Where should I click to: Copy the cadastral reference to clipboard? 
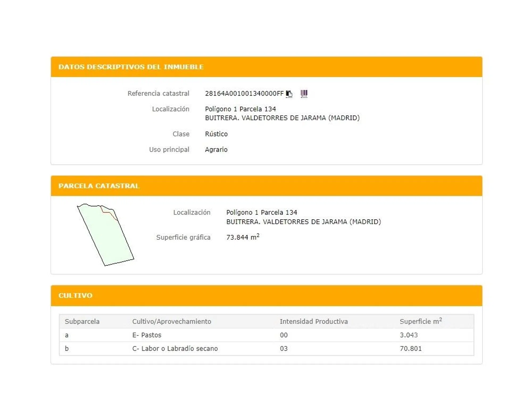point(289,94)
